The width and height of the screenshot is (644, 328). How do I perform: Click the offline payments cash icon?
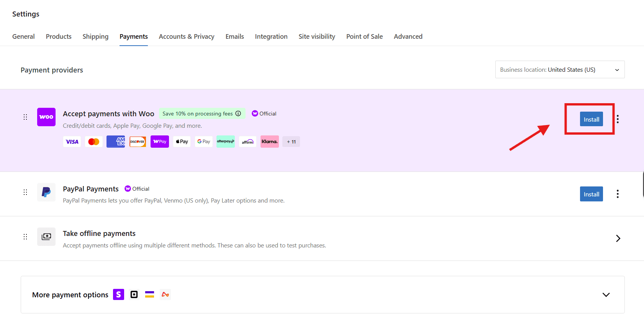click(x=46, y=237)
